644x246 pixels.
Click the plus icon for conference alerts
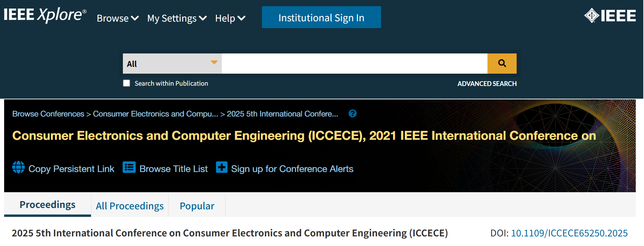[221, 167]
